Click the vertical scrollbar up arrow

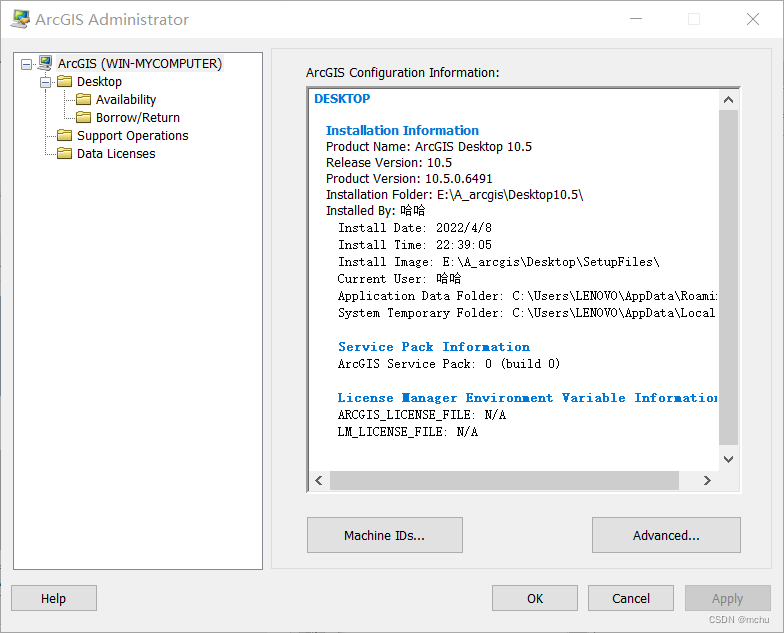pyautogui.click(x=728, y=100)
